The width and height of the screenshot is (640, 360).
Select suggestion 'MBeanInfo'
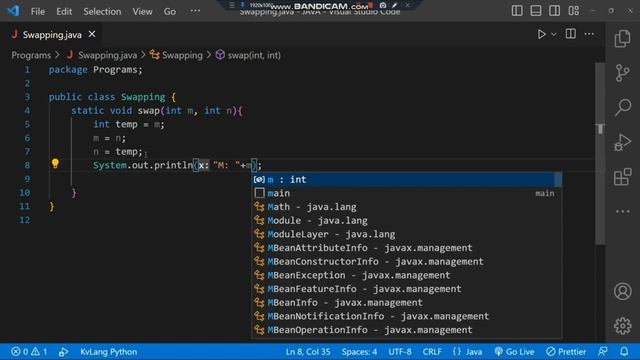click(x=407, y=302)
